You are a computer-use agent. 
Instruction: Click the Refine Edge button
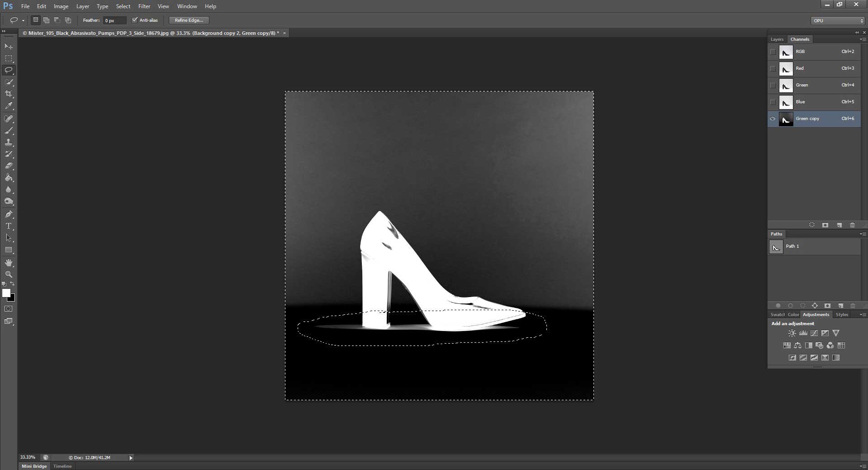(x=188, y=20)
